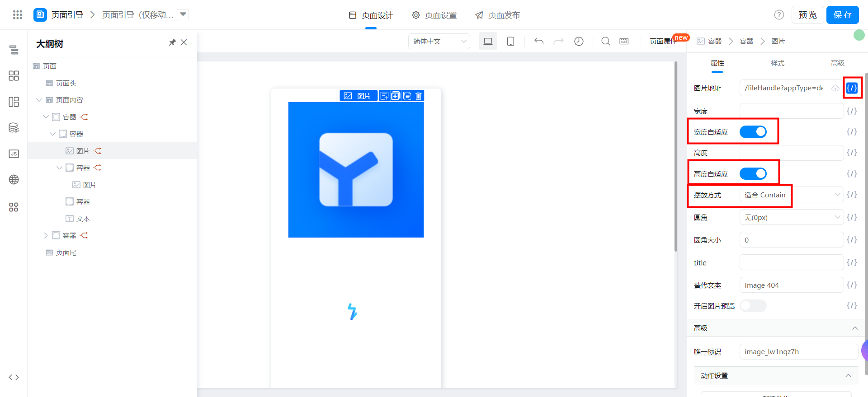Image resolution: width=868 pixels, height=397 pixels.
Task: Click the blue Y logo image on canvas
Action: pos(356,170)
